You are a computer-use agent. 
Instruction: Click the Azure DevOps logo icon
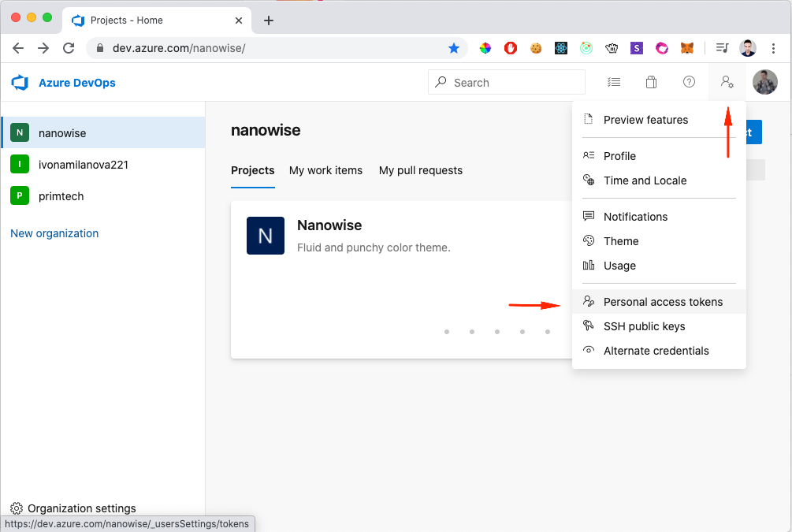[20, 82]
